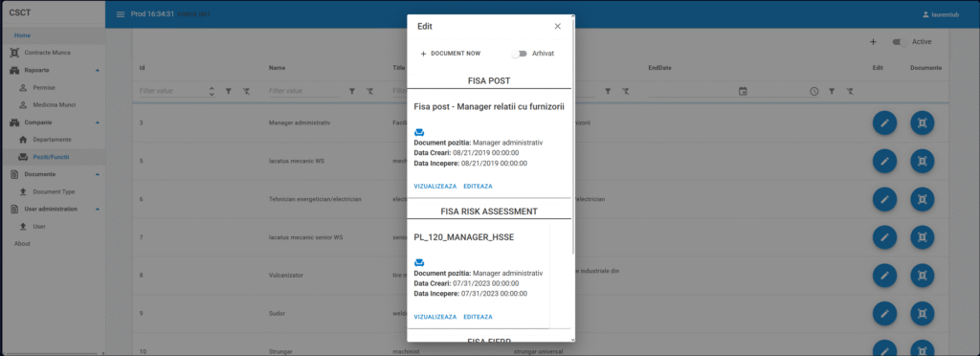
Task: Click the plus add icon next to Active
Action: tap(873, 42)
